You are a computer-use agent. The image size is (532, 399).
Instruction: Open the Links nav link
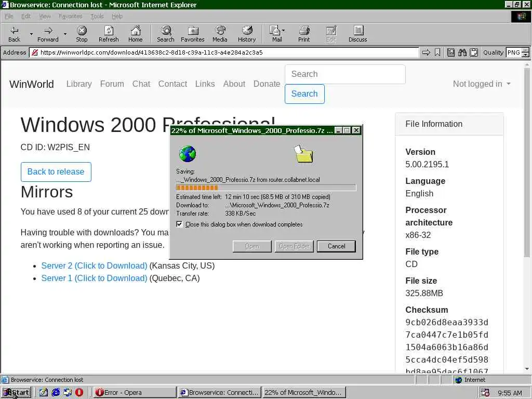pyautogui.click(x=205, y=84)
